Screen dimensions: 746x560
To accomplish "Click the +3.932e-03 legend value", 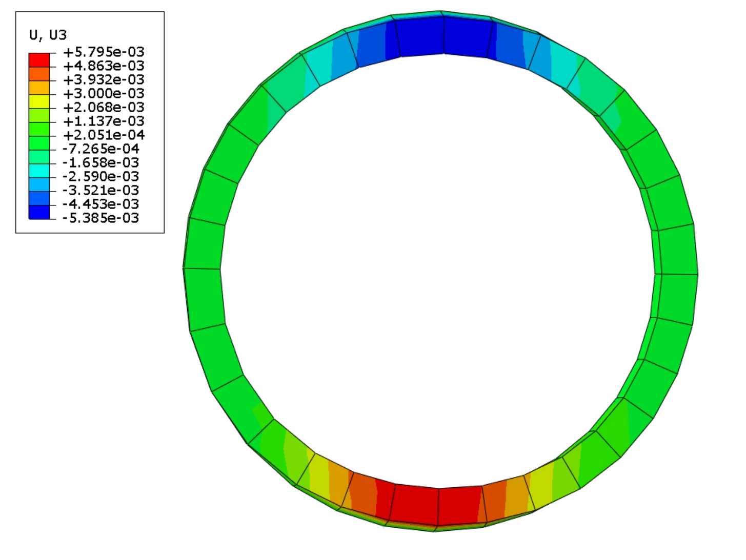I will pos(104,80).
